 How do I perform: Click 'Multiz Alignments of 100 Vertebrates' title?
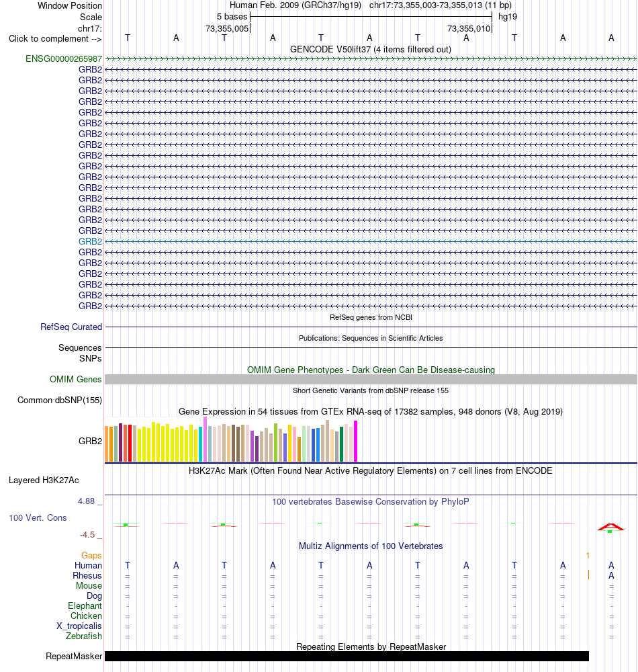click(x=371, y=546)
